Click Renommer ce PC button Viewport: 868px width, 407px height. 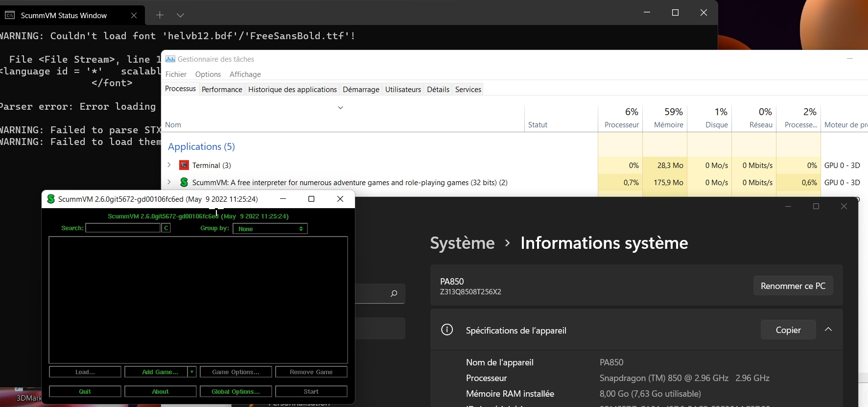(793, 286)
